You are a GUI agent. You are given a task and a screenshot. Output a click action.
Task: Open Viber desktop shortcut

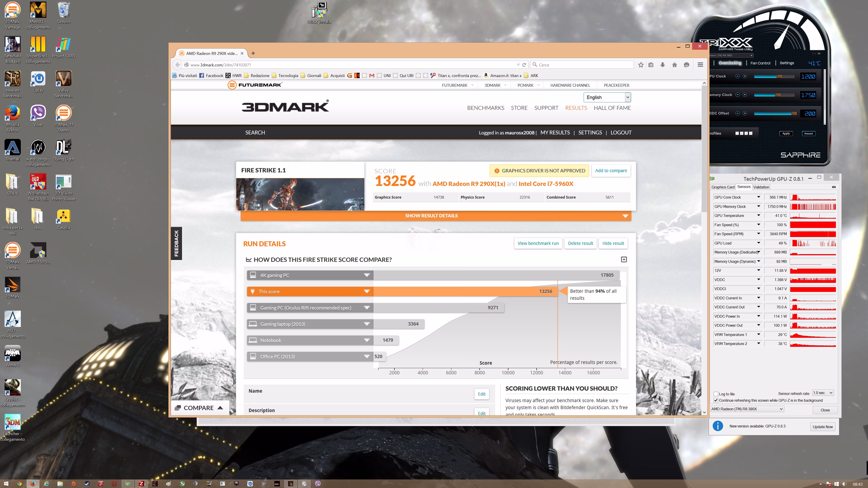(x=38, y=116)
